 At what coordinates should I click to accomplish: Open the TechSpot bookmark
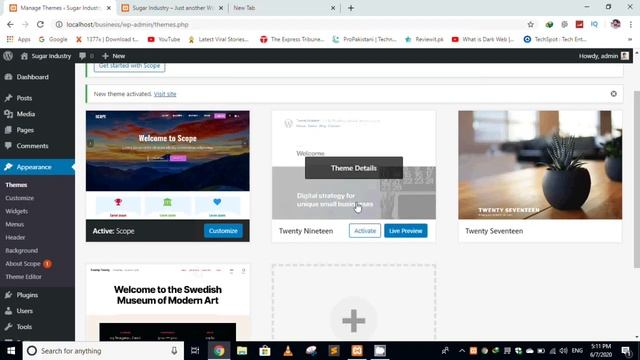(556, 39)
